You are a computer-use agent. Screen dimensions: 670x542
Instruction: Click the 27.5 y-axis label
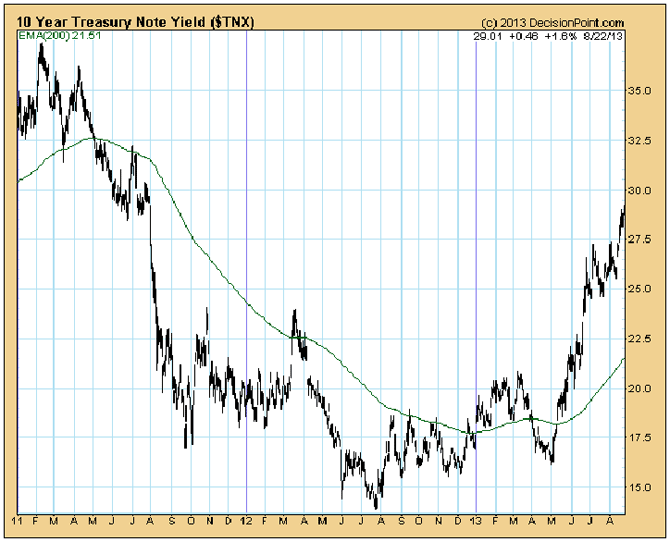click(640, 240)
